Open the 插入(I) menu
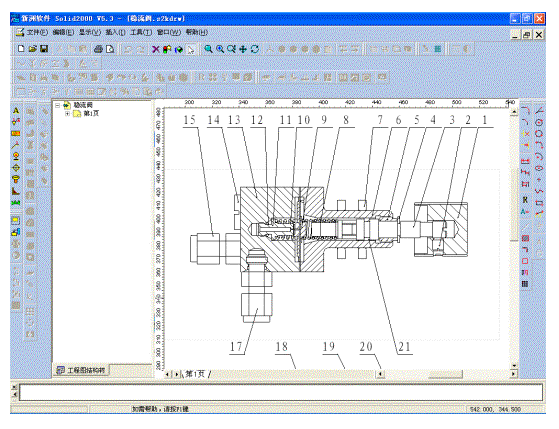The width and height of the screenshot is (559, 429). point(115,32)
